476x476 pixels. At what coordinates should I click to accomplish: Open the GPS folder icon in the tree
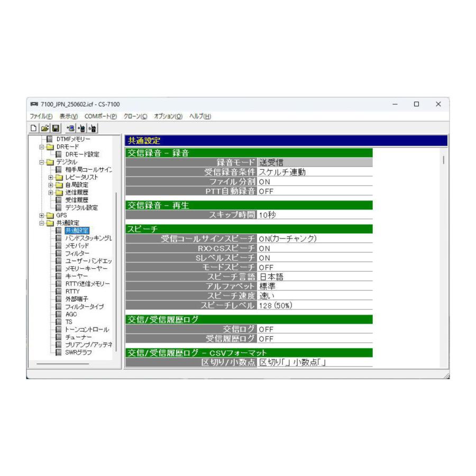pyautogui.click(x=51, y=215)
